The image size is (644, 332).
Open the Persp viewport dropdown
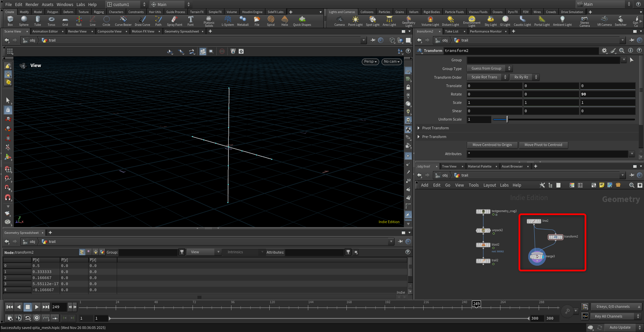[x=370, y=62]
